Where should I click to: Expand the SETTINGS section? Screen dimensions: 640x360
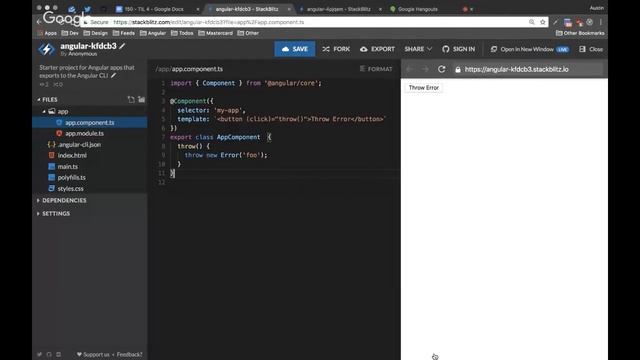tap(53, 213)
